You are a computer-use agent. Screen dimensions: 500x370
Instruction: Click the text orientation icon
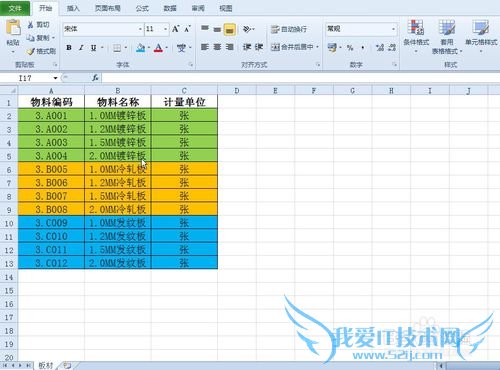[x=247, y=29]
